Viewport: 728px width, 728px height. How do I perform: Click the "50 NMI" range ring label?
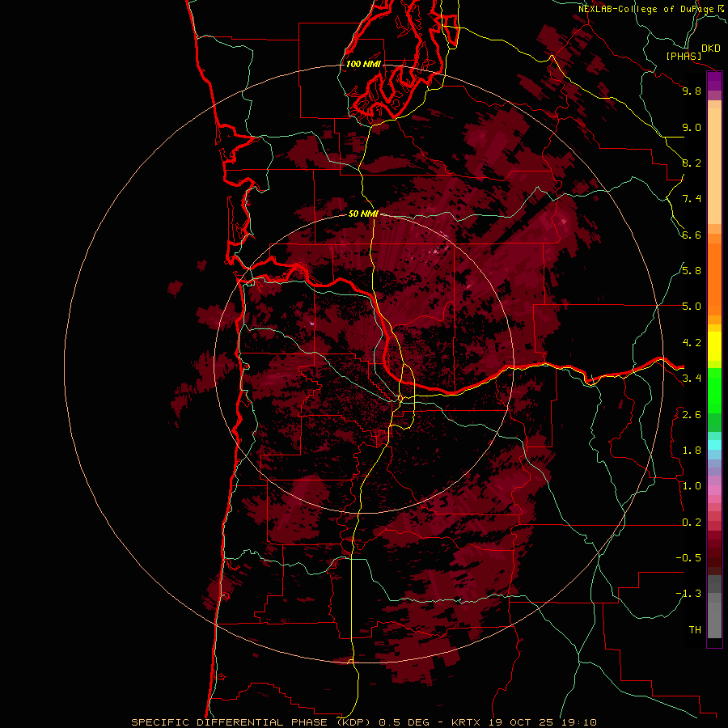coord(363,214)
